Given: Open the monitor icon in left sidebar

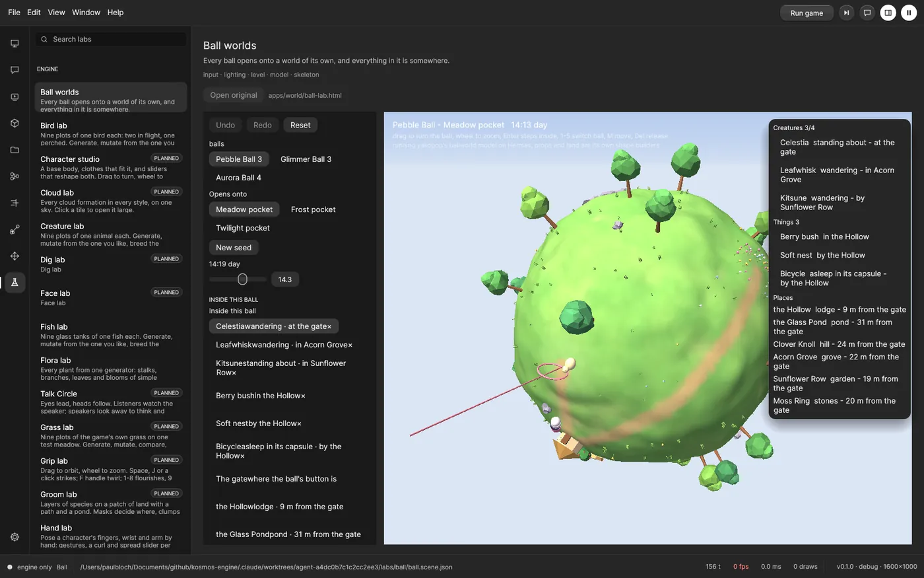Looking at the screenshot, I should coord(15,44).
